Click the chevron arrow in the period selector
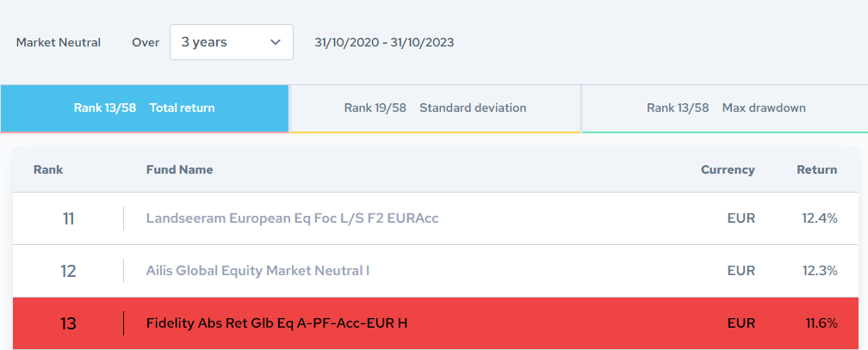 pos(276,42)
